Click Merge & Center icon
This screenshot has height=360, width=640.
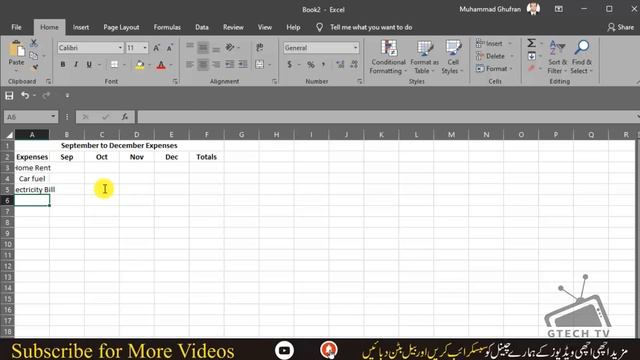[260, 64]
